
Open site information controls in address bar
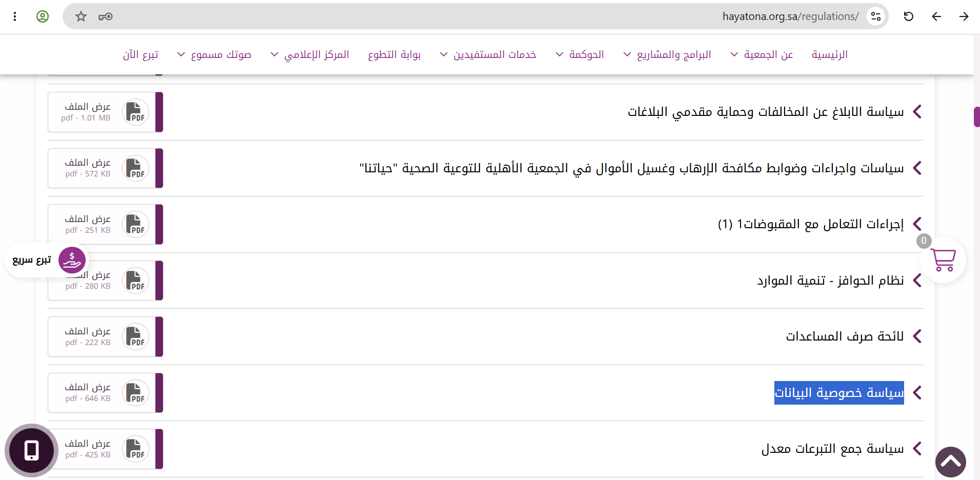pos(876,16)
